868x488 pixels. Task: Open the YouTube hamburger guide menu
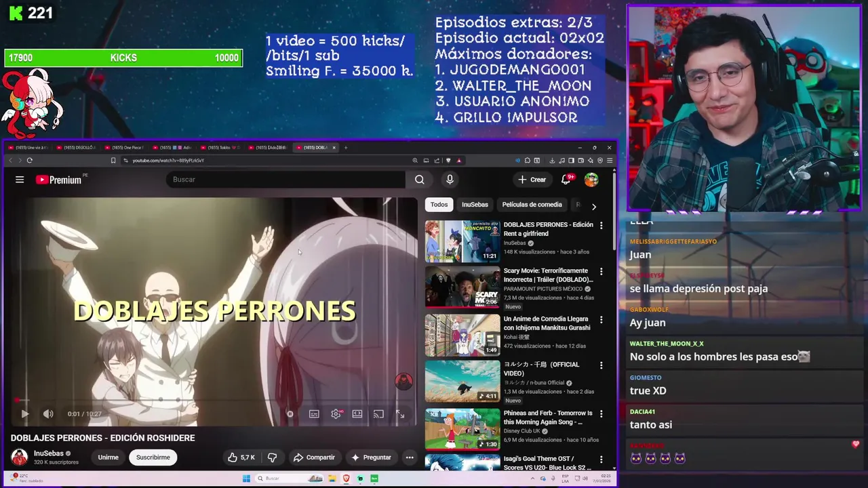(20, 180)
